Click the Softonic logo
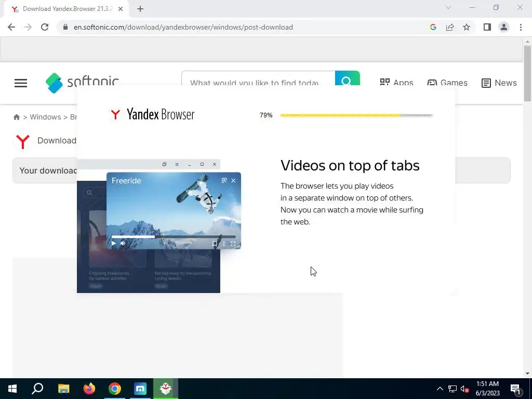The height and width of the screenshot is (399, 532). (x=82, y=83)
